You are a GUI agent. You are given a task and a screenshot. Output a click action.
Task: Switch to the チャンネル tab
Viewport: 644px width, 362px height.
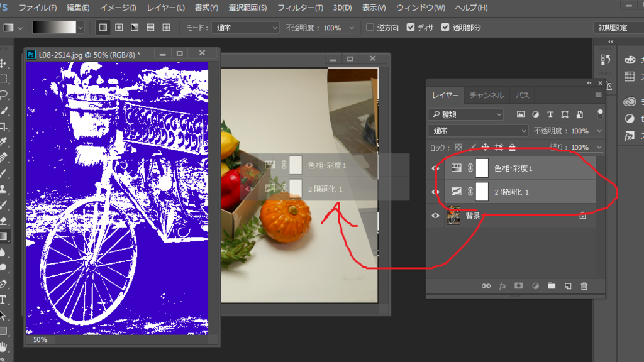(x=487, y=96)
